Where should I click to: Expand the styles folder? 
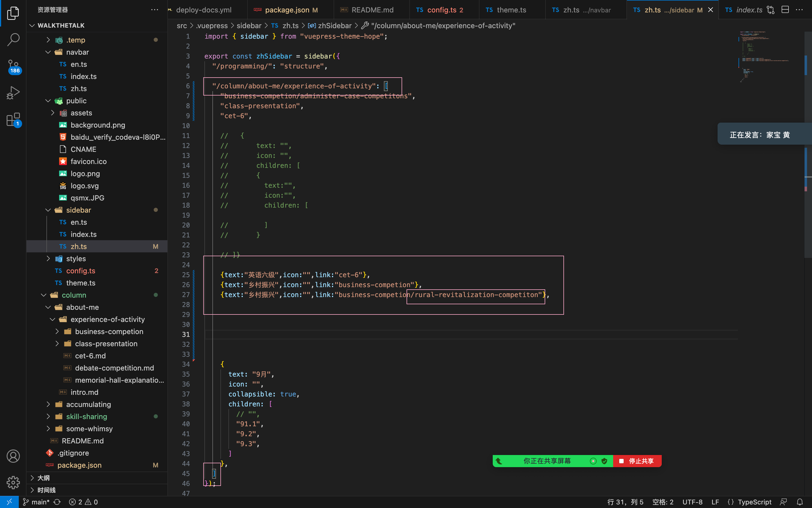point(48,259)
